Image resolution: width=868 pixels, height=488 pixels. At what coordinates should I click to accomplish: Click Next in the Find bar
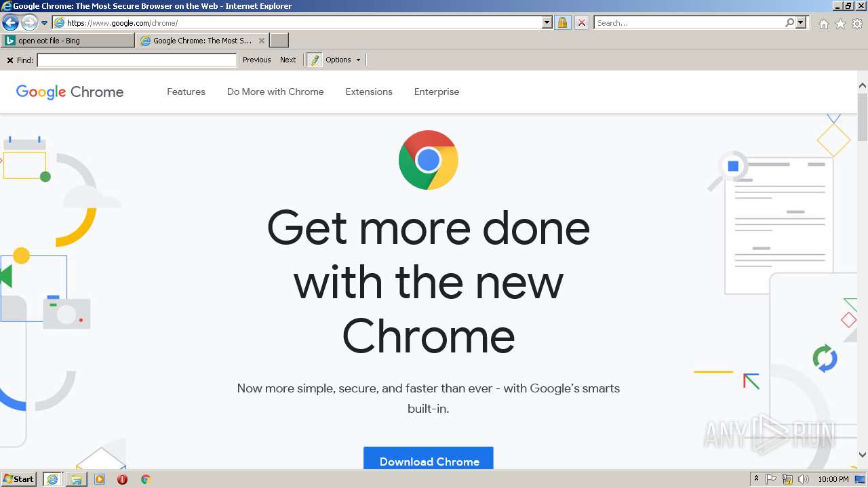288,60
